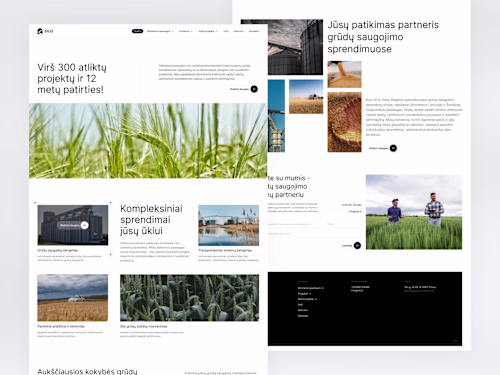Open the Grūdų saugyklų įrengimas card title
500x375 pixels.
(58, 250)
